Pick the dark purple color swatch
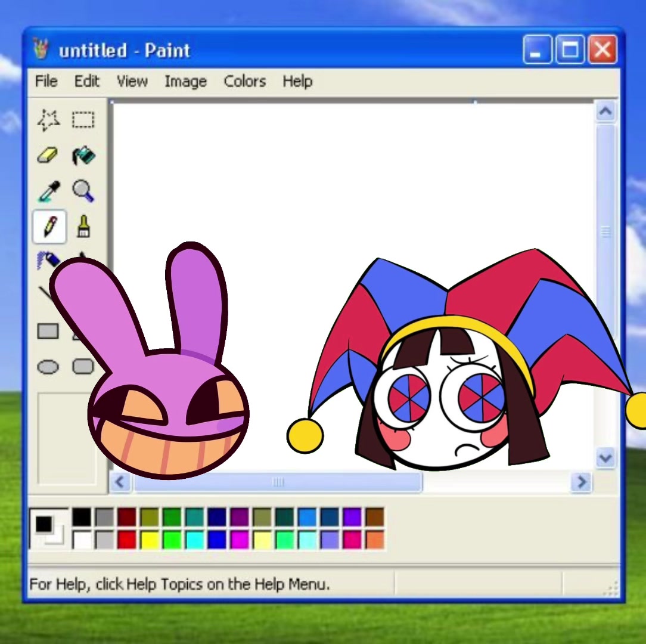 pyautogui.click(x=240, y=517)
